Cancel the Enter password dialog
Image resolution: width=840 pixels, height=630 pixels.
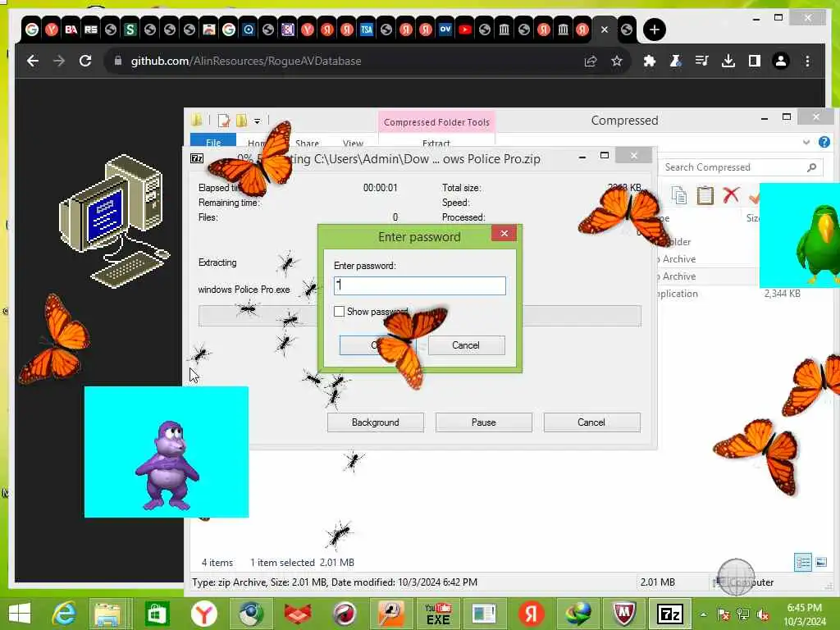pos(466,345)
